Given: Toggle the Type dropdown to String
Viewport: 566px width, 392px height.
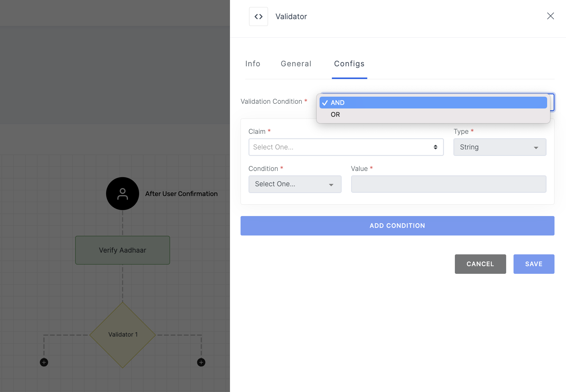Looking at the screenshot, I should pyautogui.click(x=499, y=147).
